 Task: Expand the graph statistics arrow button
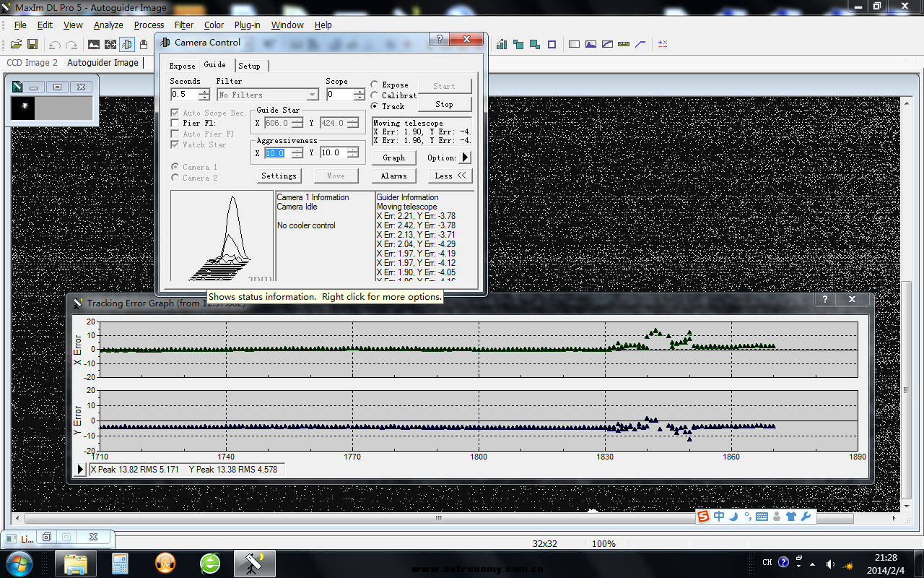(x=81, y=470)
